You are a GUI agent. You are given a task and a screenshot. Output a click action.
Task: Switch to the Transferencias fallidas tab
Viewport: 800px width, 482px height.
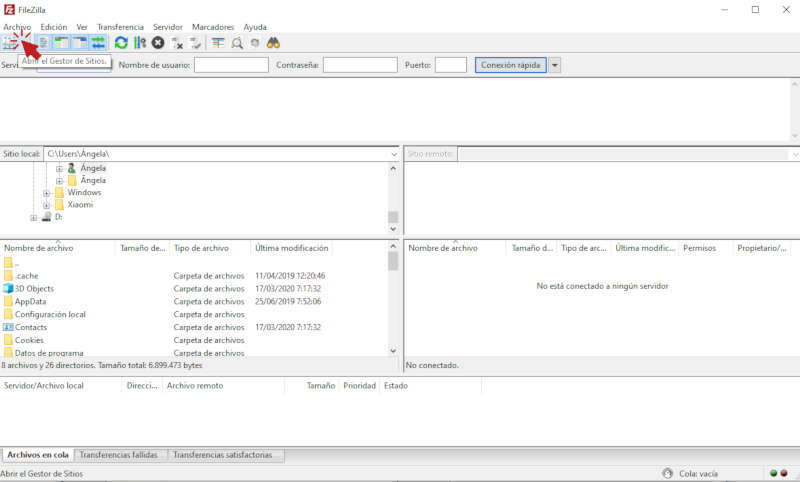point(120,455)
